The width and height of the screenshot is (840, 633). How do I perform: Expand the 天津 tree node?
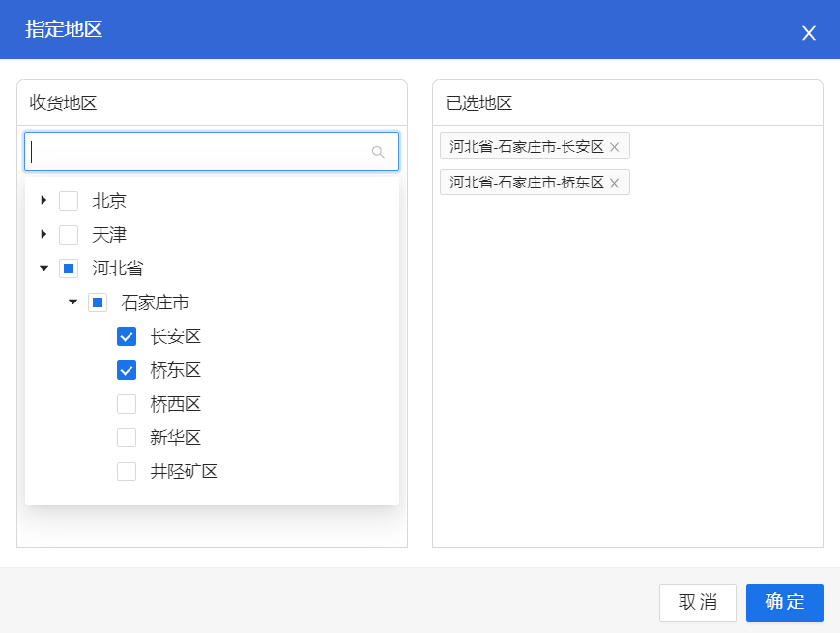click(43, 235)
